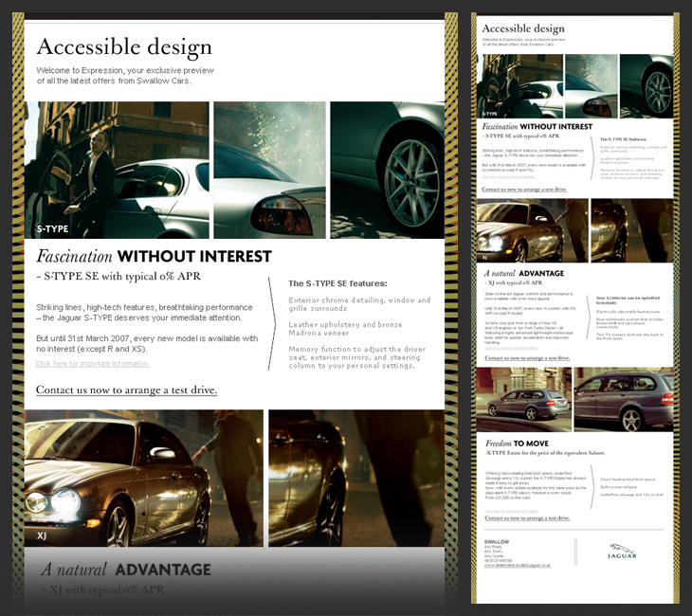Open the dealer website link in the footer

pyautogui.click(x=517, y=564)
